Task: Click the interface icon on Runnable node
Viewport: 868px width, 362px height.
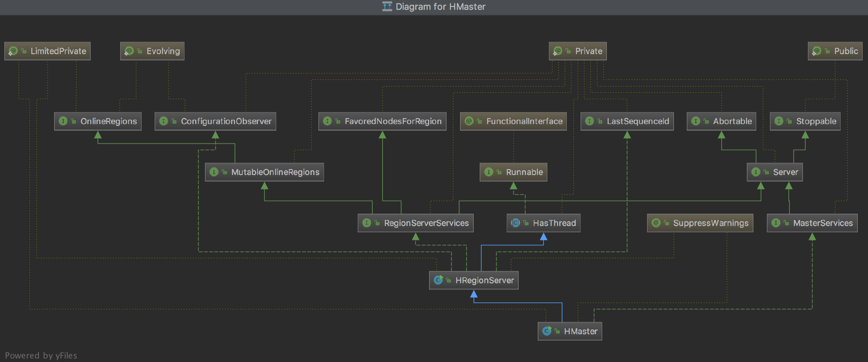Action: [x=488, y=172]
